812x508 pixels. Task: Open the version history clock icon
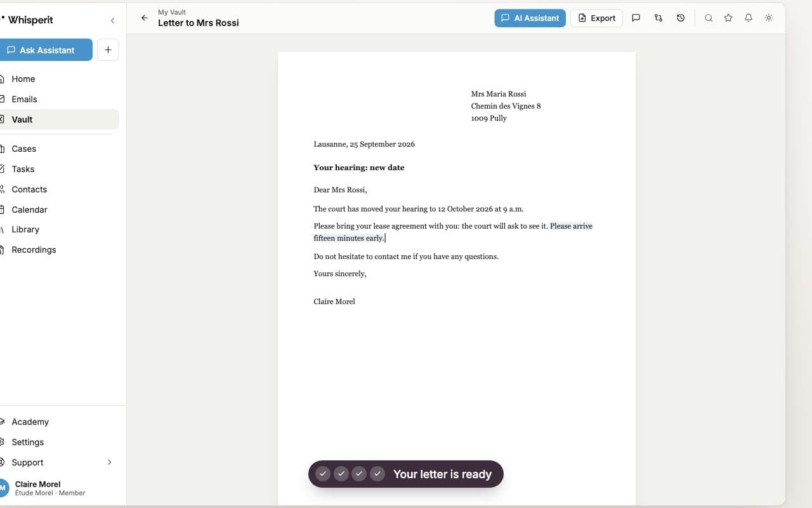[681, 18]
